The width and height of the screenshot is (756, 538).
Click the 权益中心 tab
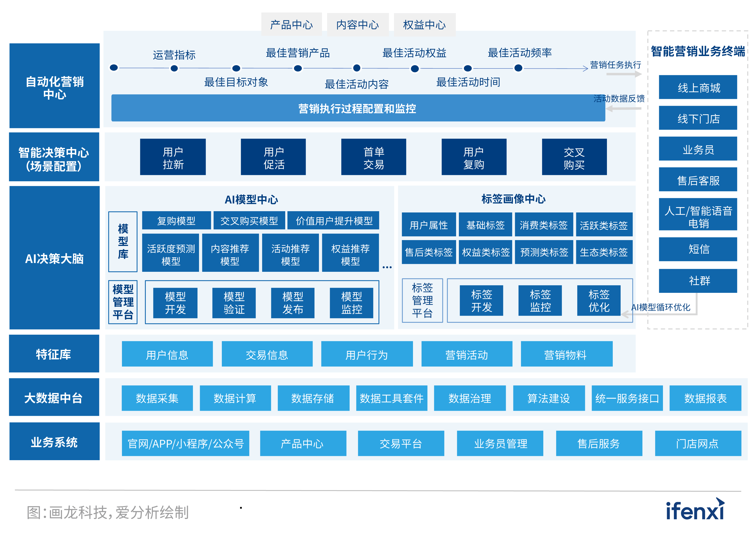click(424, 24)
